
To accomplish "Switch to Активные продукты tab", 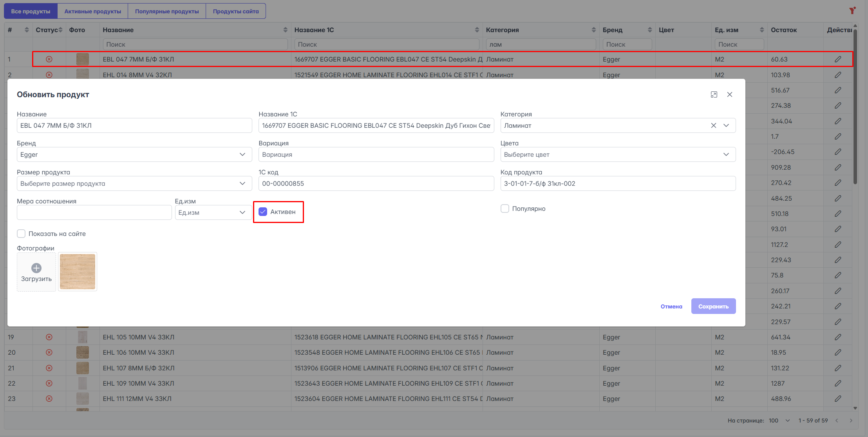I will tap(93, 11).
